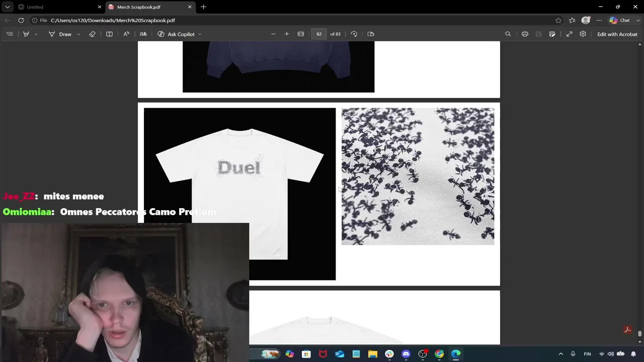Open McAfee from the taskbar
Screen dimensions: 644x362
pyautogui.click(x=323, y=354)
